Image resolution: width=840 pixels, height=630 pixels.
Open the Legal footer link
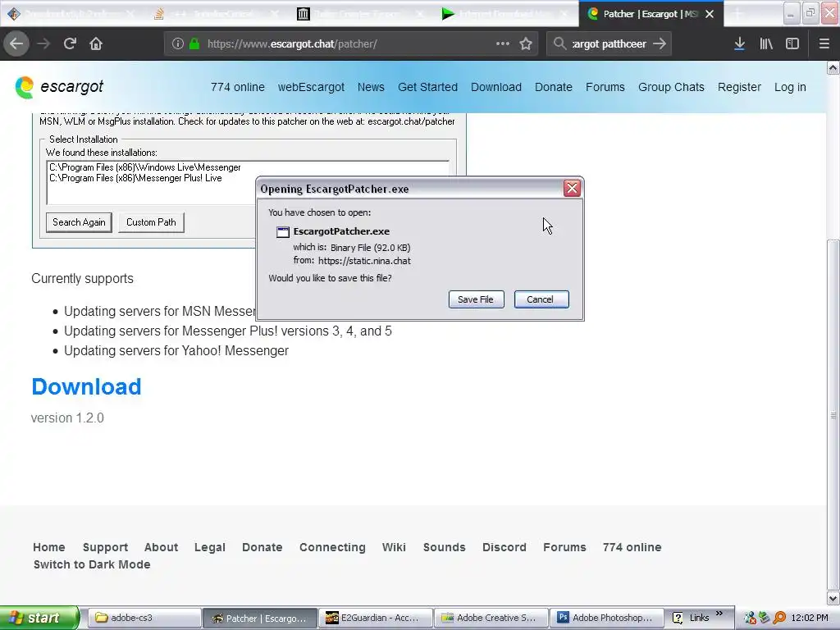pos(209,547)
